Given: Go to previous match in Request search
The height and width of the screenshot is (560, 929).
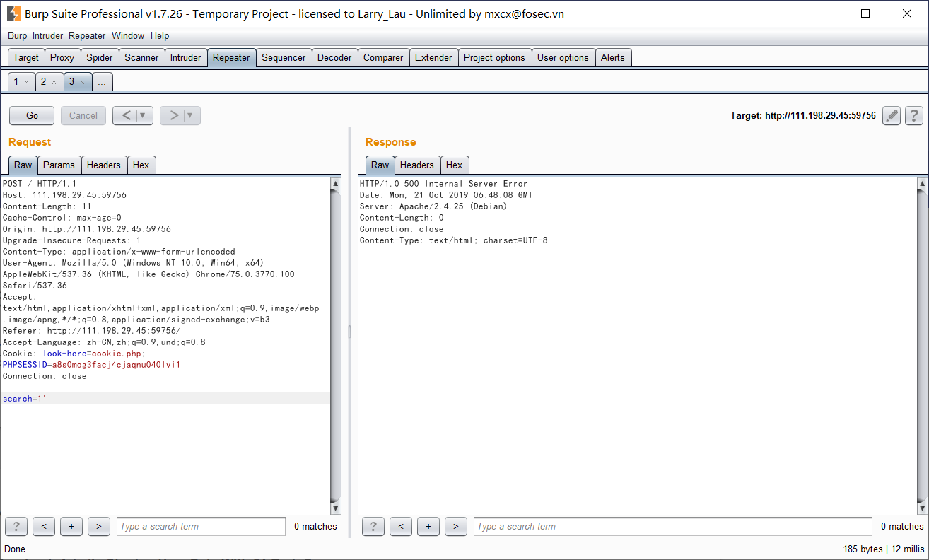Looking at the screenshot, I should pos(44,526).
